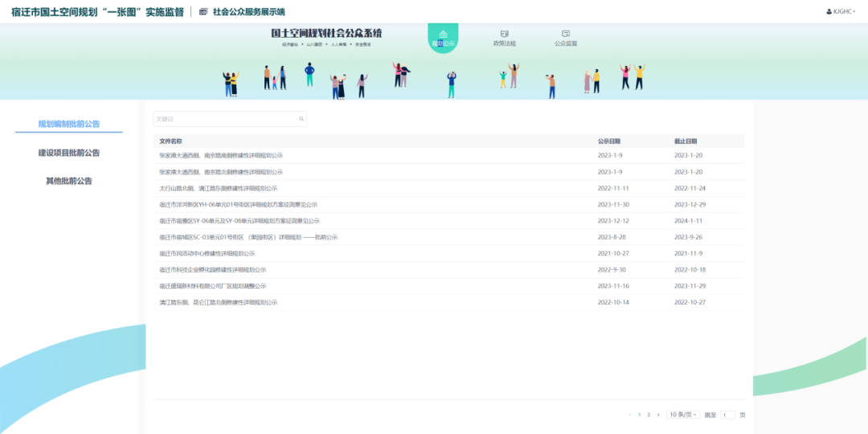Click the search magnifier icon in keyword box
The width and height of the screenshot is (868, 434).
tap(301, 119)
